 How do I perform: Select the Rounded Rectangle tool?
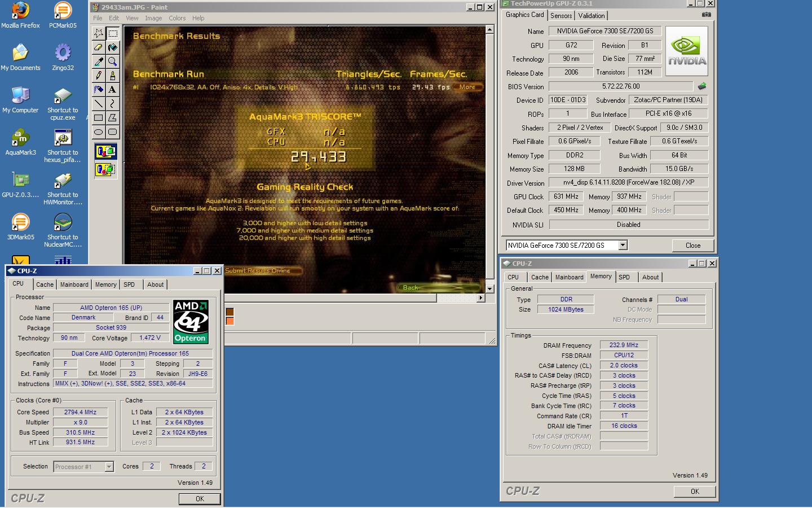tap(113, 132)
